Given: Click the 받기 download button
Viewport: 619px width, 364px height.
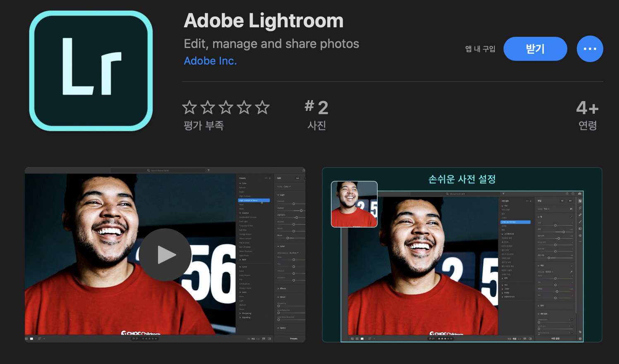Looking at the screenshot, I should (535, 49).
